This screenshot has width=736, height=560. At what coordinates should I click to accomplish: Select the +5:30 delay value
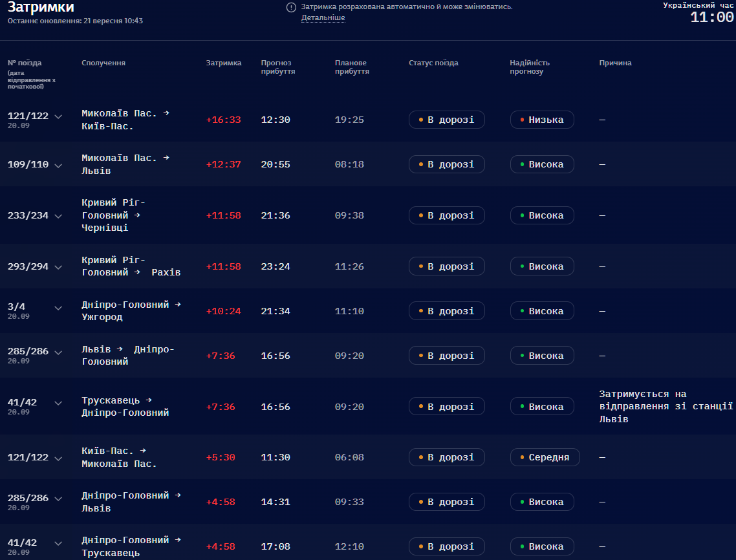point(221,457)
